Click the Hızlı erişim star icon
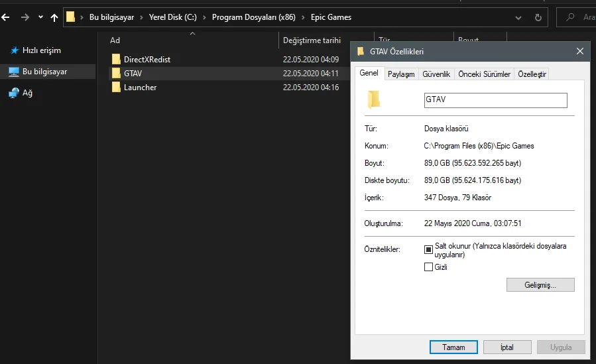596x364 pixels. pos(15,50)
